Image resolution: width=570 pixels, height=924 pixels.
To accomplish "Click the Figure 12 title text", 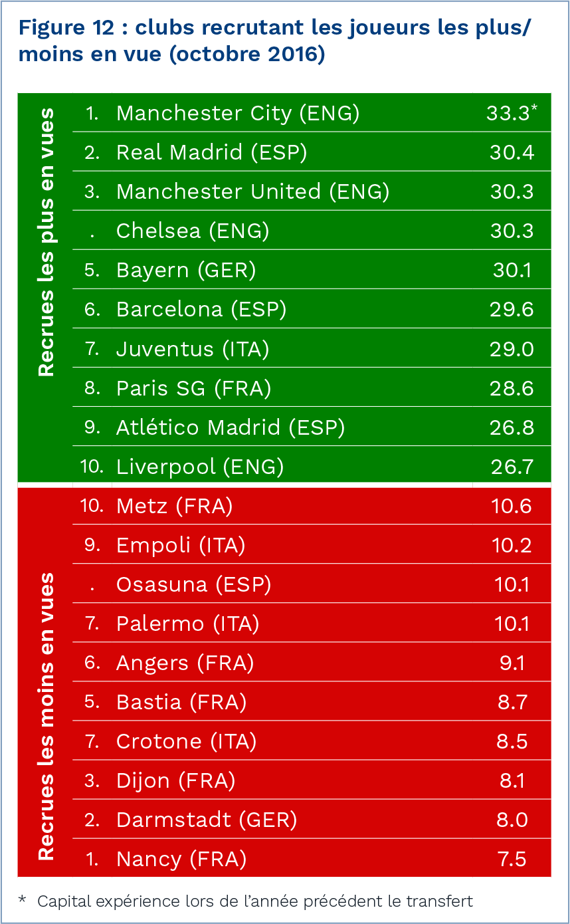I will 276,41.
